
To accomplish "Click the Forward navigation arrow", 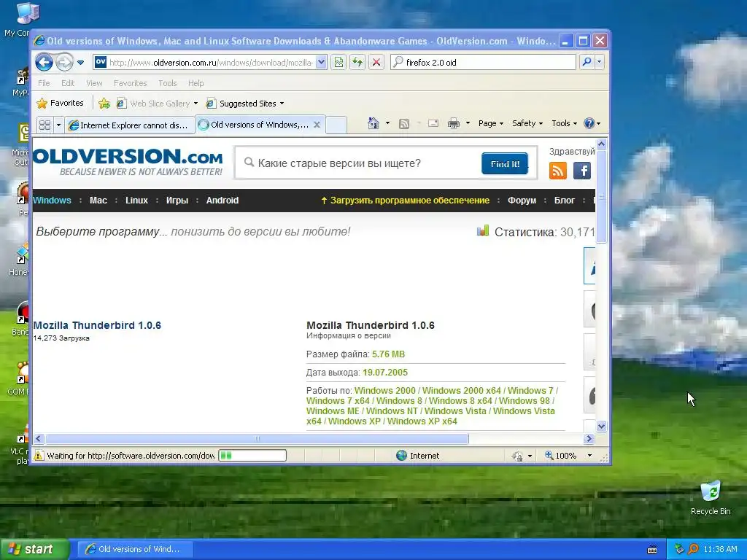I will [64, 62].
